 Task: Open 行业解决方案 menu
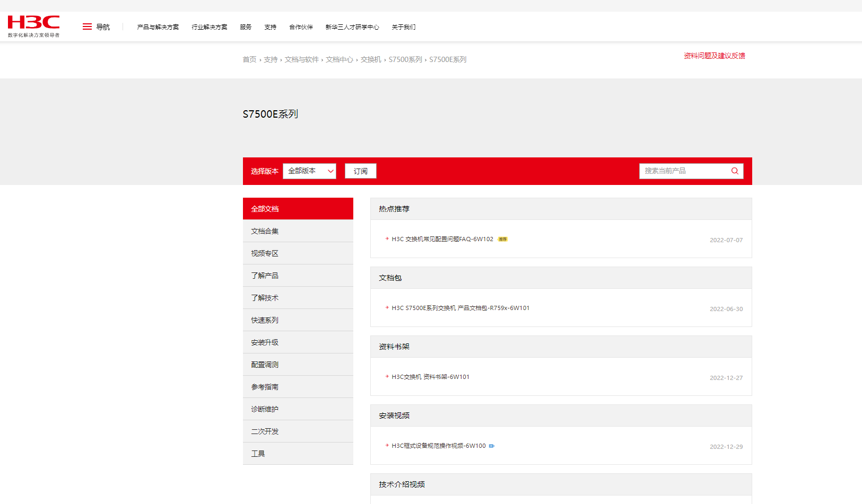pyautogui.click(x=210, y=27)
